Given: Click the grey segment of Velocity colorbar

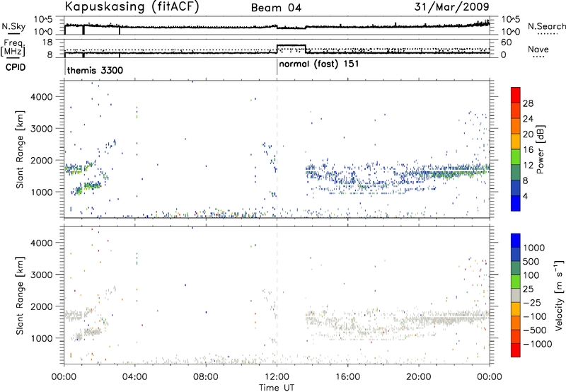Looking at the screenshot, I should click(x=516, y=296).
